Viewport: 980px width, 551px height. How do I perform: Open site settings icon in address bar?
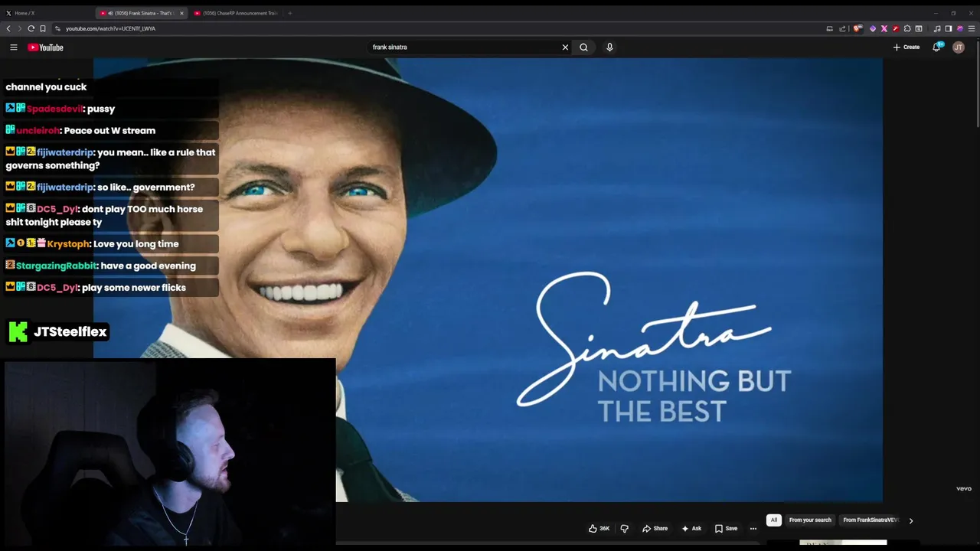(57, 28)
